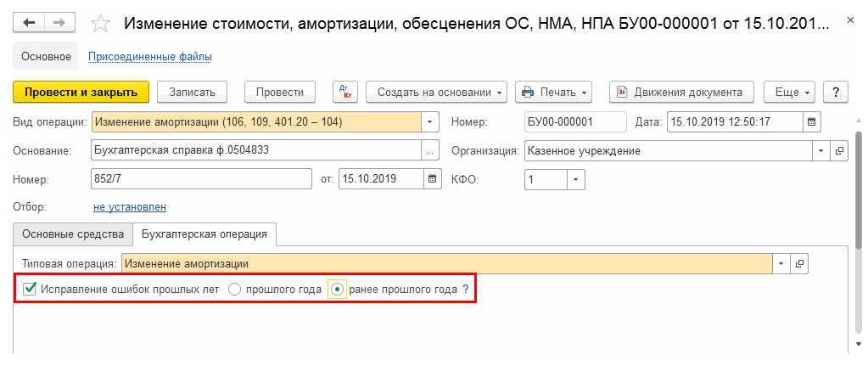Image resolution: width=868 pixels, height=366 pixels.
Task: Click the blue ? hint near radio buttons
Action: pos(466,289)
